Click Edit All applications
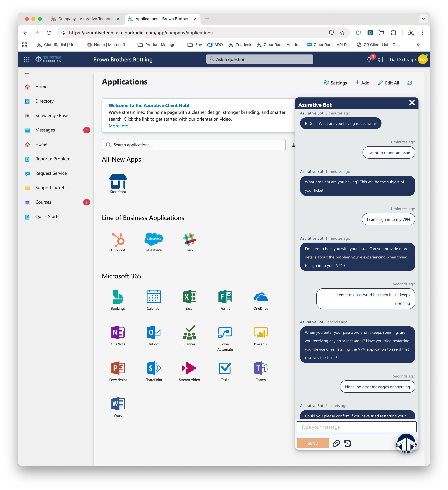 (x=388, y=83)
